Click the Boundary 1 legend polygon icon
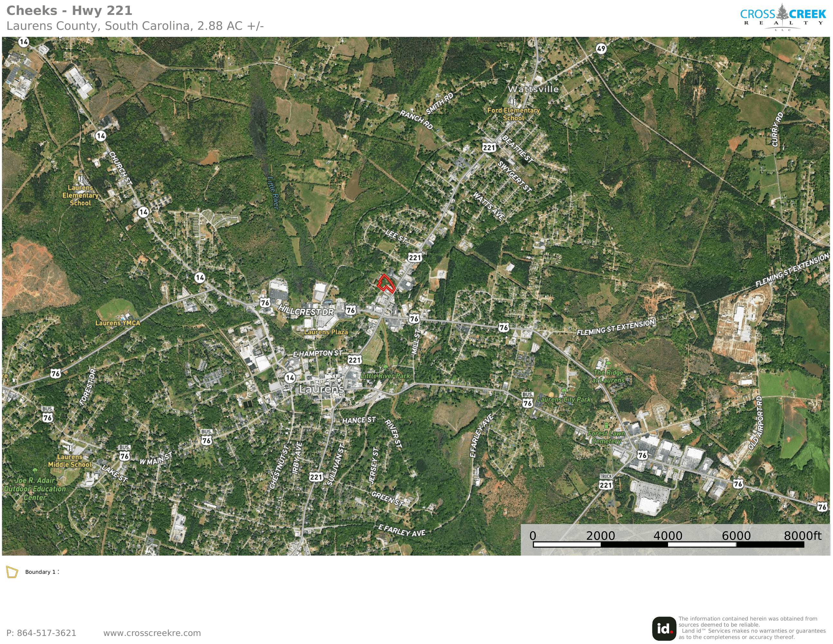The height and width of the screenshot is (644, 833). [12, 572]
